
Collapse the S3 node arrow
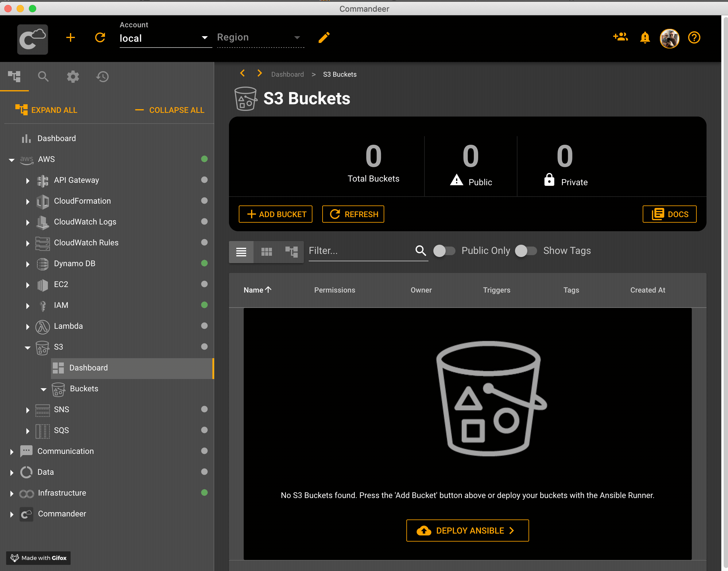click(28, 348)
